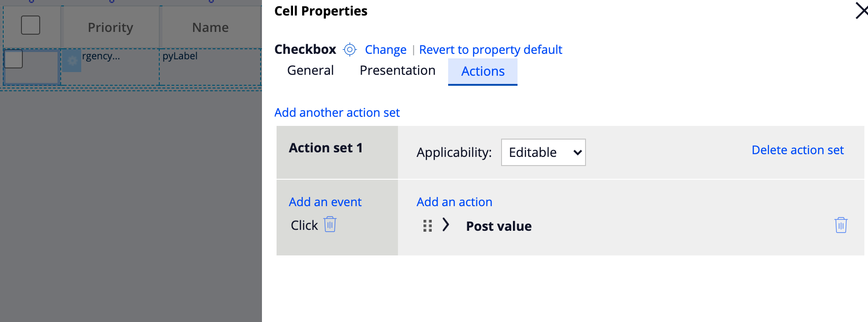The height and width of the screenshot is (322, 868).
Task: Delete the Post value action
Action: click(x=841, y=225)
